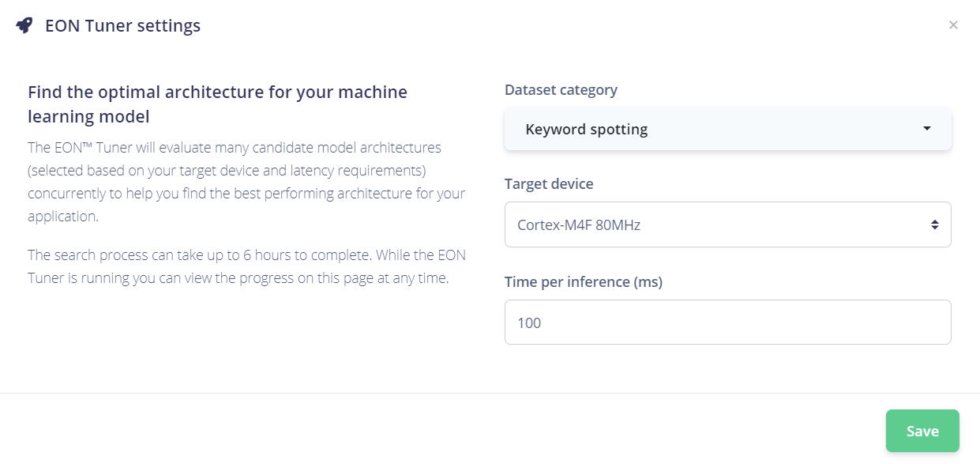Click the "EON Tuner settings" dialog title
The width and height of the screenshot is (980, 464).
[x=122, y=25]
